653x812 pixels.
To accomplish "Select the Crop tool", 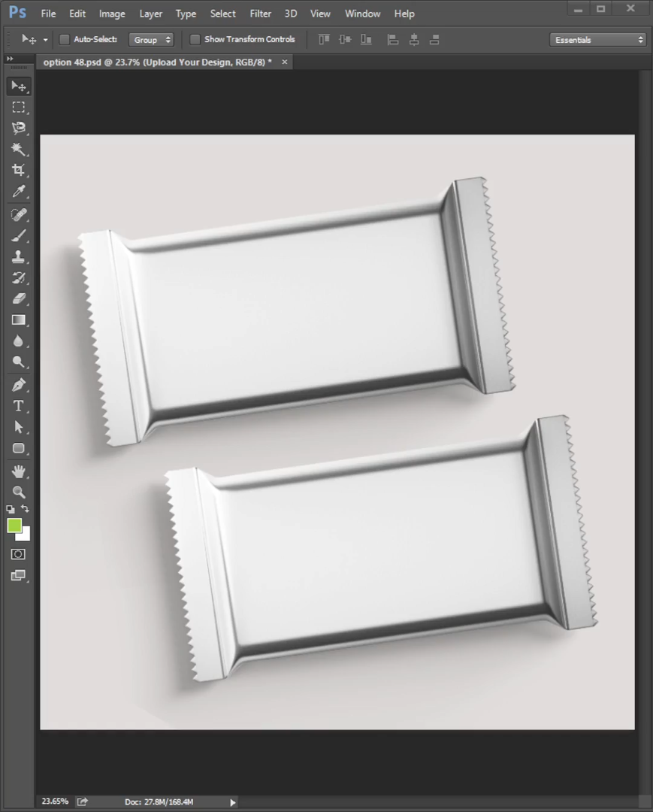I will tap(19, 170).
